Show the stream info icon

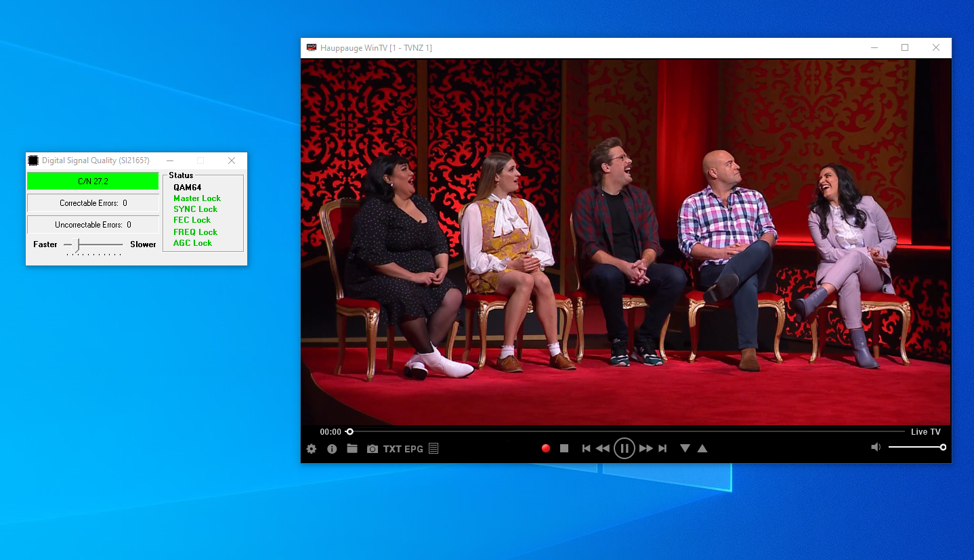(x=332, y=449)
